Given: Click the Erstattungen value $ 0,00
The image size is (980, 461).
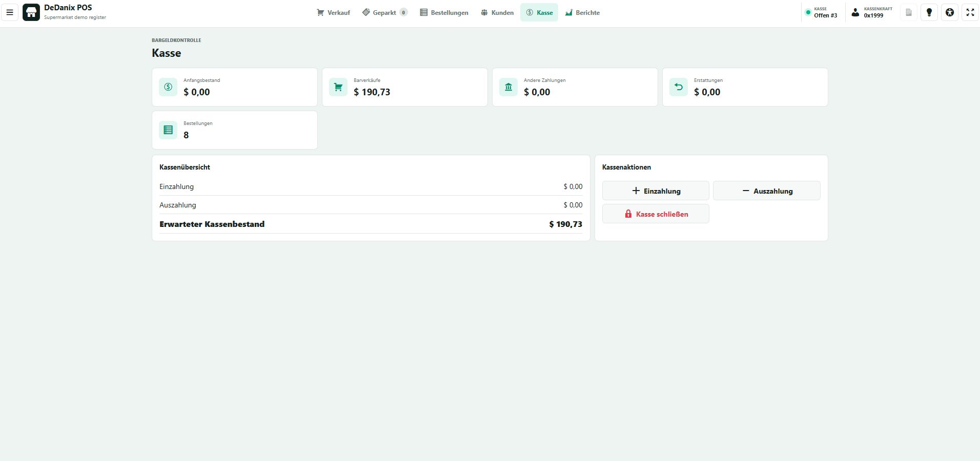Looking at the screenshot, I should point(707,92).
